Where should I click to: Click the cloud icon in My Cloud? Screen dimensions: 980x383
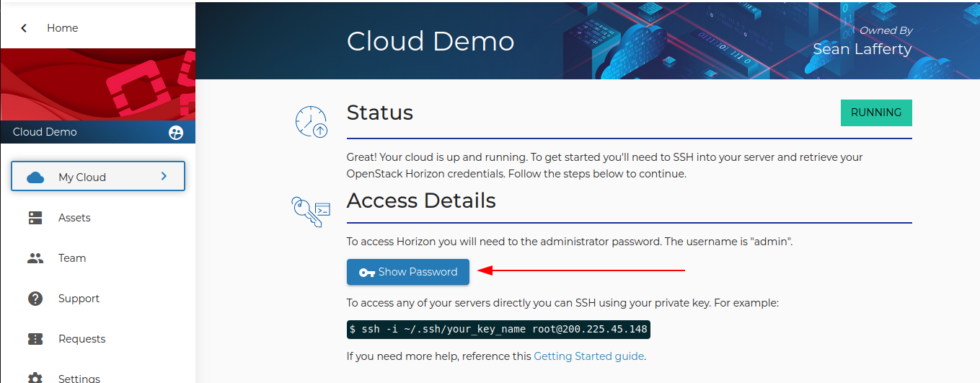click(x=35, y=177)
